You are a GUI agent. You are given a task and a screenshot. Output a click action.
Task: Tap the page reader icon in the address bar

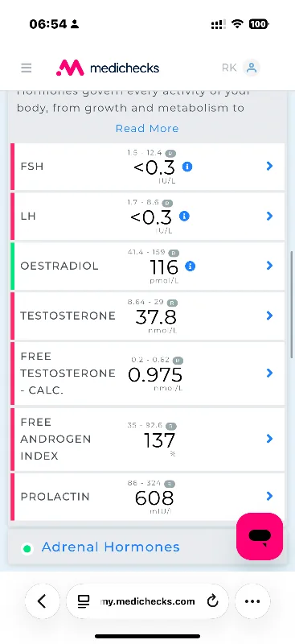tap(84, 601)
